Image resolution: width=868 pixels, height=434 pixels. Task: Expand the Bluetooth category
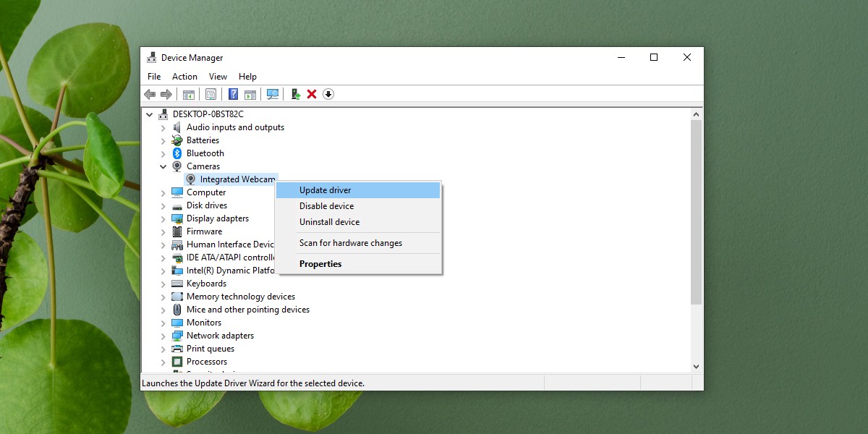click(163, 153)
